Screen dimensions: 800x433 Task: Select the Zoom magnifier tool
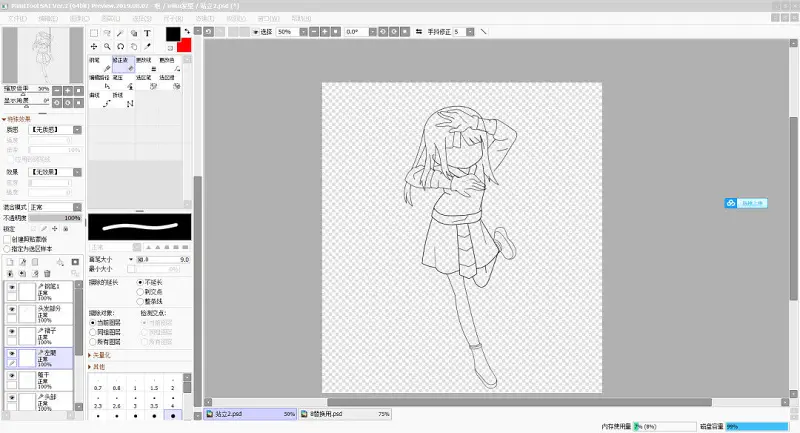click(107, 46)
